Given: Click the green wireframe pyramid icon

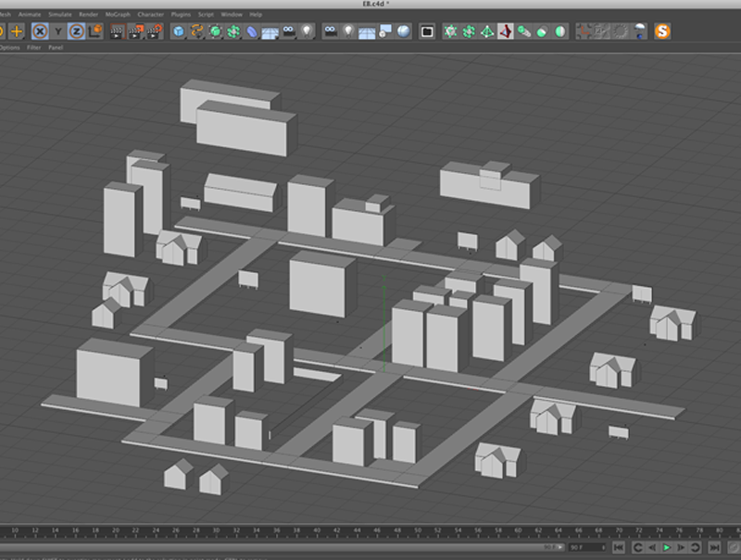Looking at the screenshot, I should [x=487, y=31].
